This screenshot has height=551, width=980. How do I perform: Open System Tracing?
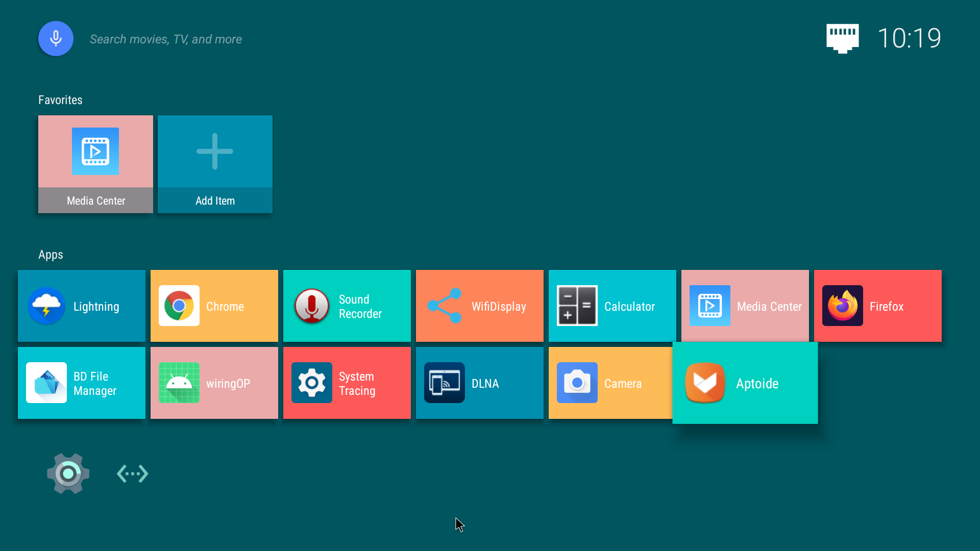tap(347, 383)
